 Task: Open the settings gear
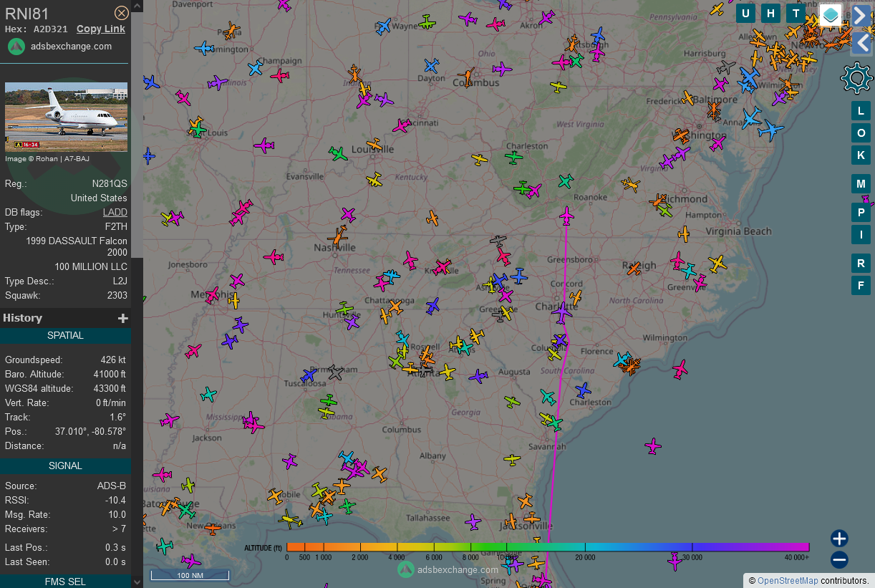[856, 78]
